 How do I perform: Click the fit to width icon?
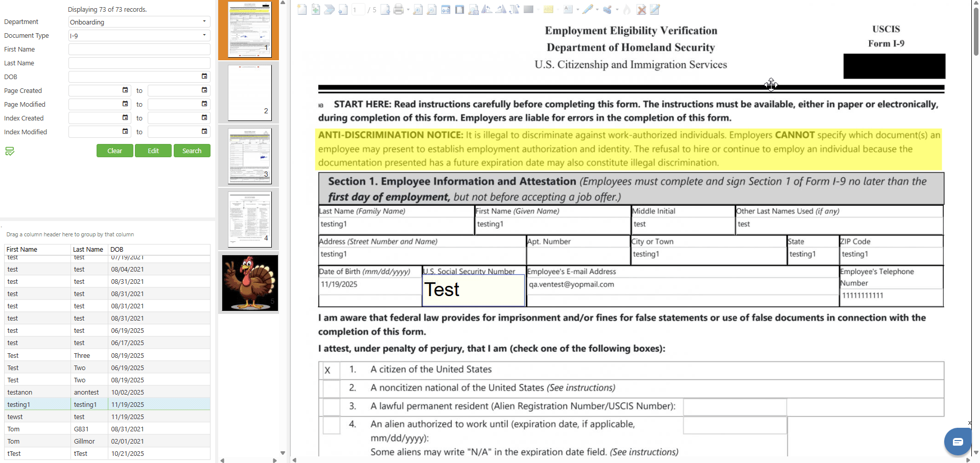pyautogui.click(x=446, y=9)
